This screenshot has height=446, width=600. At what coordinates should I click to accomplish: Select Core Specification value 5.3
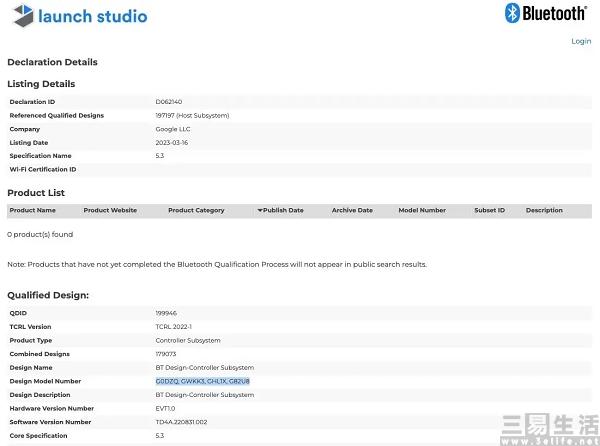click(x=160, y=436)
